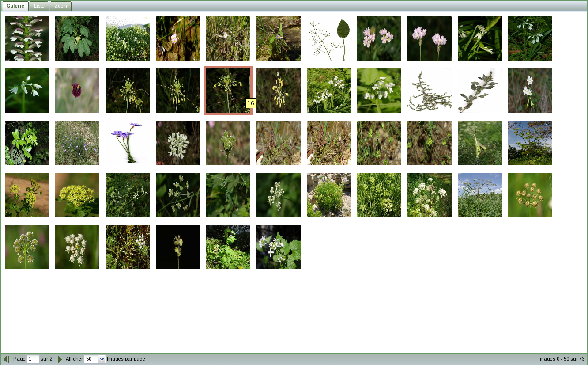588x365 pixels.
Task: Open the white and purple flower spike thumbnail
Action: tap(27, 38)
